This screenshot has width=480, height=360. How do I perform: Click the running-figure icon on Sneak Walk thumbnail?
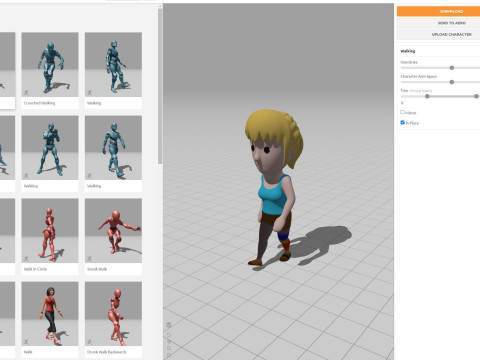pos(89,259)
